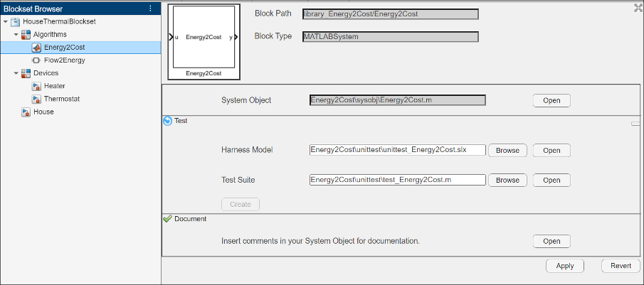The width and height of the screenshot is (644, 285).
Task: Open the System Object for documentation
Action: pyautogui.click(x=551, y=241)
